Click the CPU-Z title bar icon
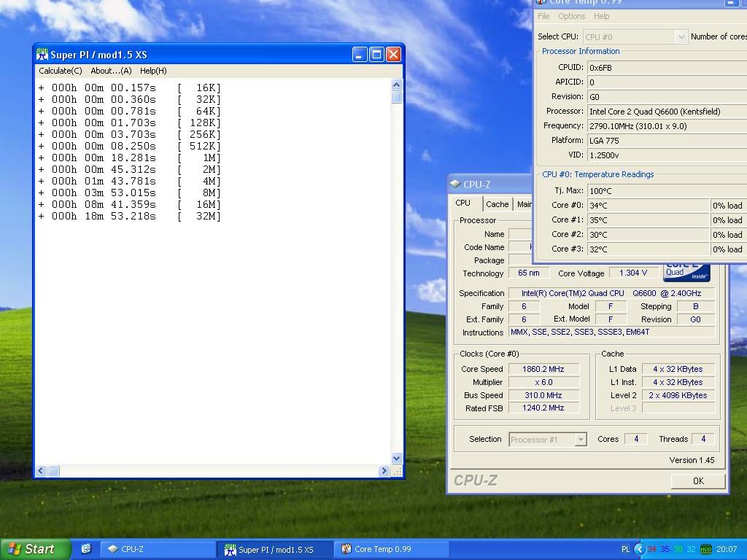Screen dimensions: 747x560 click(455, 184)
